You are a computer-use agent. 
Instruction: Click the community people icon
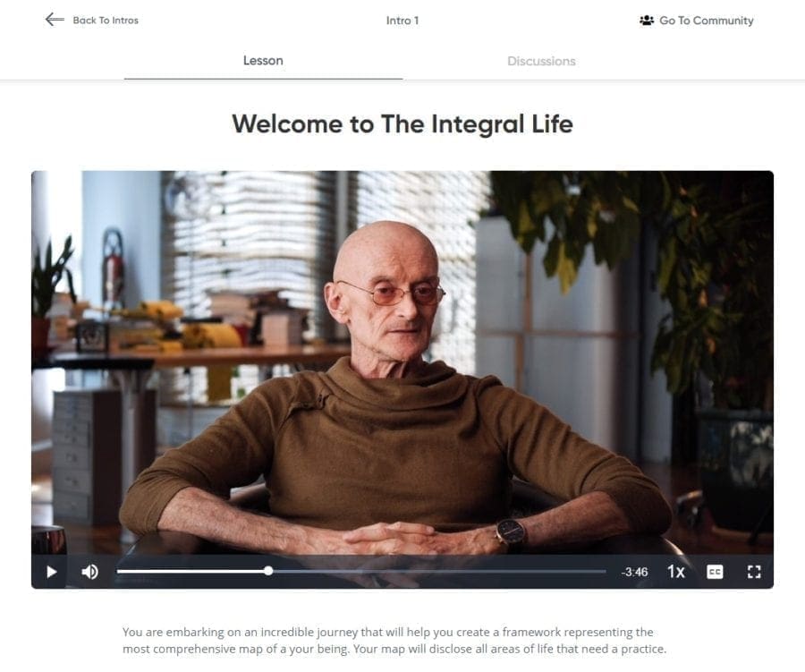pos(647,21)
